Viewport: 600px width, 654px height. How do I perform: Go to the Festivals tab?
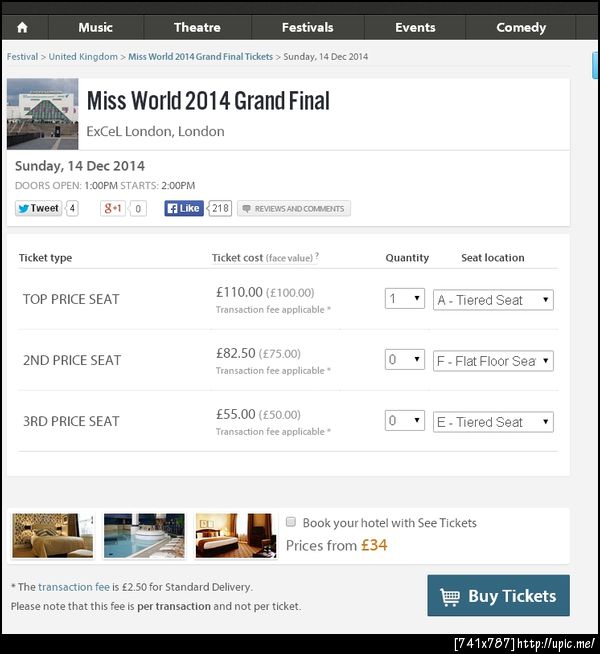pos(308,27)
